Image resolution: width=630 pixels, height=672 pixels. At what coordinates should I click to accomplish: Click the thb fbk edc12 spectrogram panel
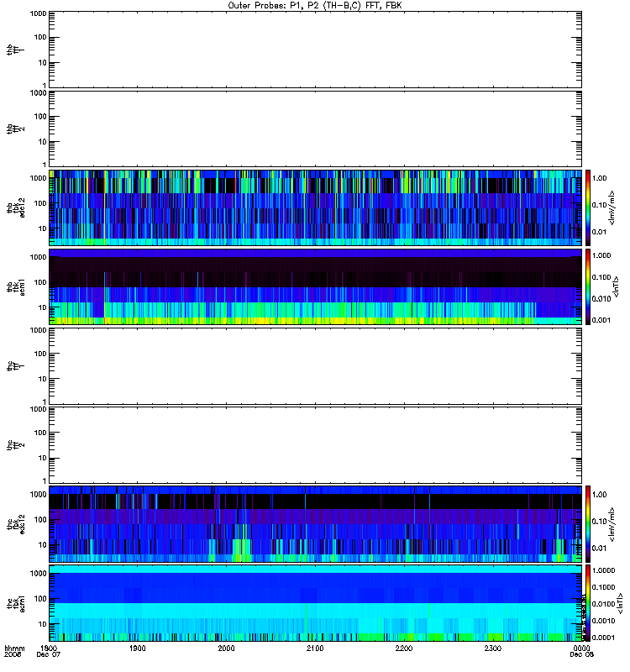click(316, 207)
